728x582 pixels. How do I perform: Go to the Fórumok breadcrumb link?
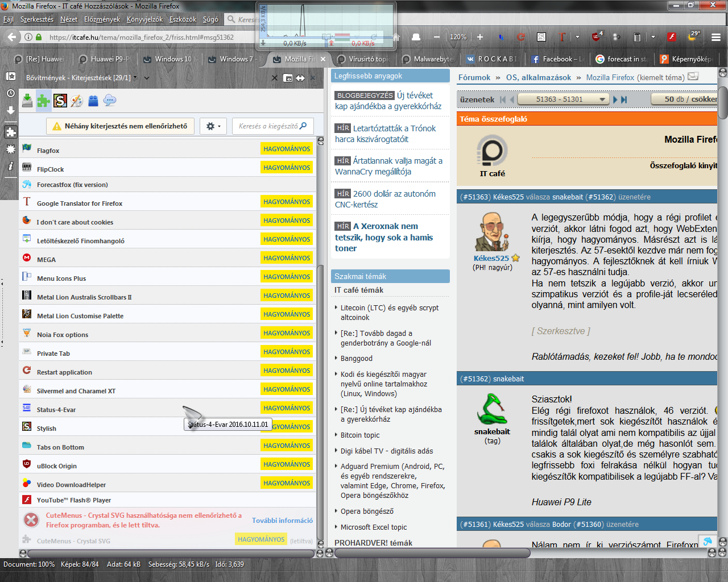[474, 77]
